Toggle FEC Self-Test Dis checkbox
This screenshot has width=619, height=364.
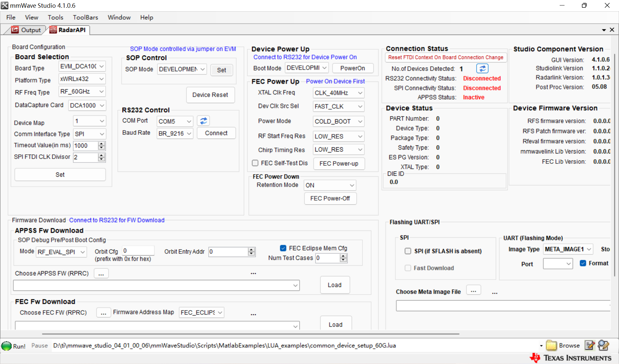coord(255,163)
